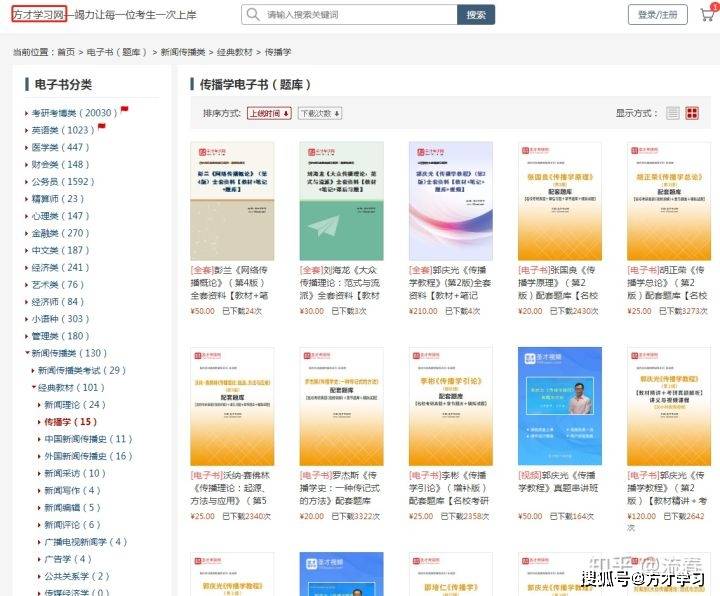Open 新闻传播类 breadcrumb link
720x596 pixels.
(183, 52)
